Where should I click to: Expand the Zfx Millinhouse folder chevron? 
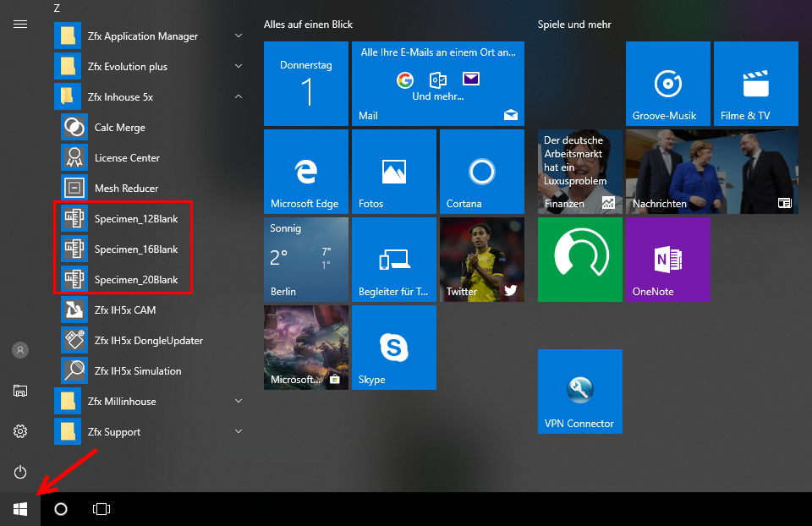pos(239,402)
